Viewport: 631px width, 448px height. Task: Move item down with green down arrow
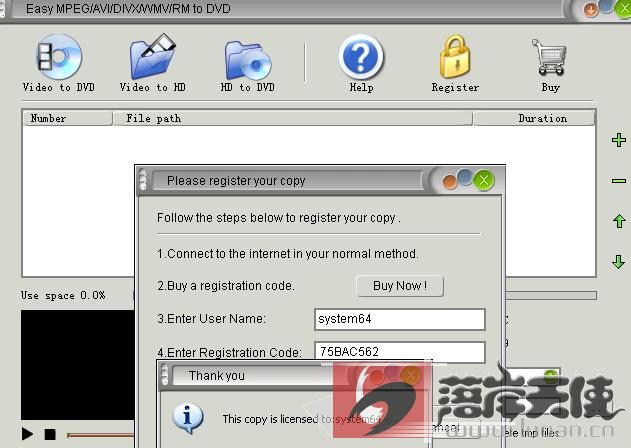(619, 262)
